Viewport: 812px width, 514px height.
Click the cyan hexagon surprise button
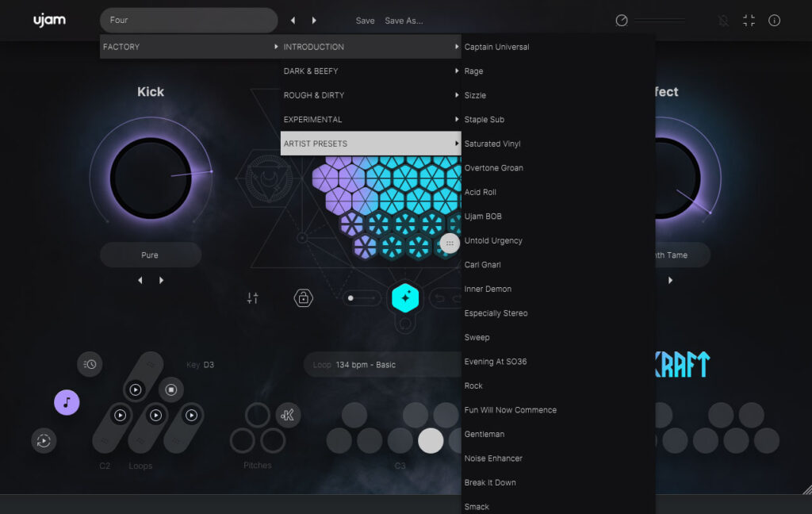point(405,298)
